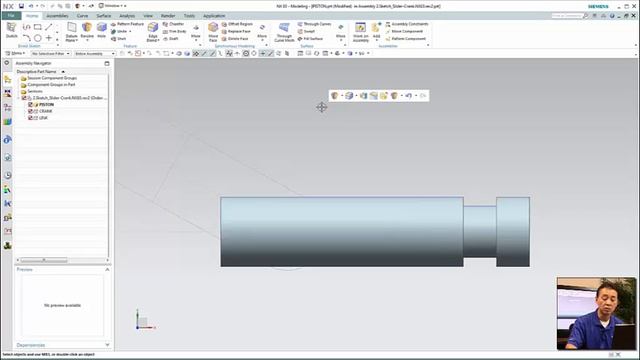Select the Move Face tool
The height and width of the screenshot is (360, 640).
tap(213, 32)
